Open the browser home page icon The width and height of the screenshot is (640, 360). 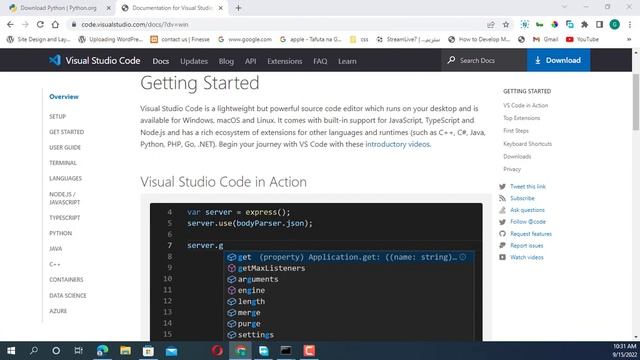[x=55, y=24]
